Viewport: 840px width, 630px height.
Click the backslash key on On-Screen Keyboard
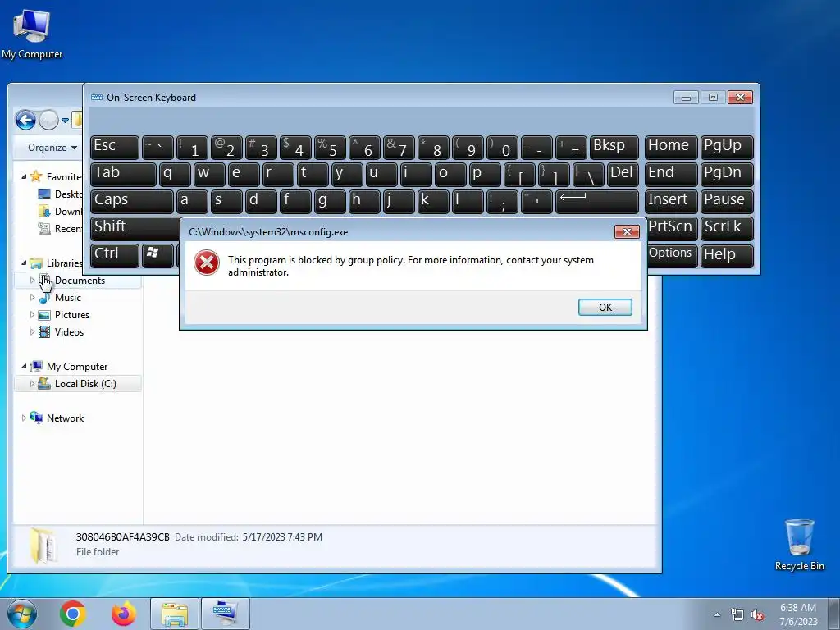click(588, 174)
